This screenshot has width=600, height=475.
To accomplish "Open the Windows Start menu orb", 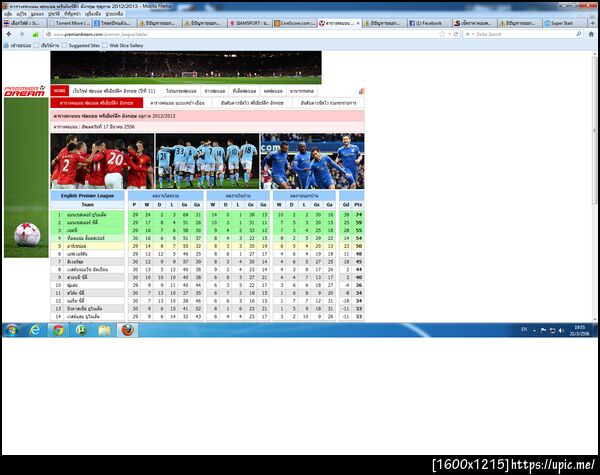I will point(12,330).
